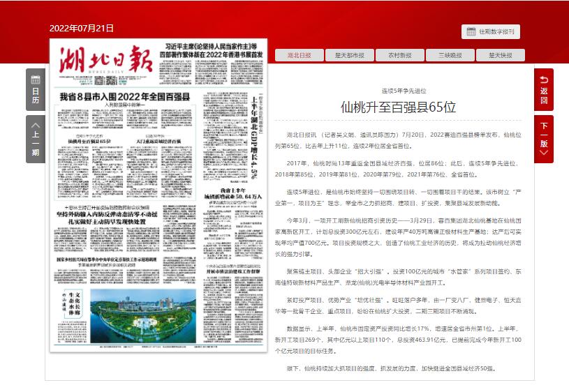The height and width of the screenshot is (392, 569).
Task: Click the paragraph starting 湖北日报讯（记者吴文娟
Action: [398, 140]
